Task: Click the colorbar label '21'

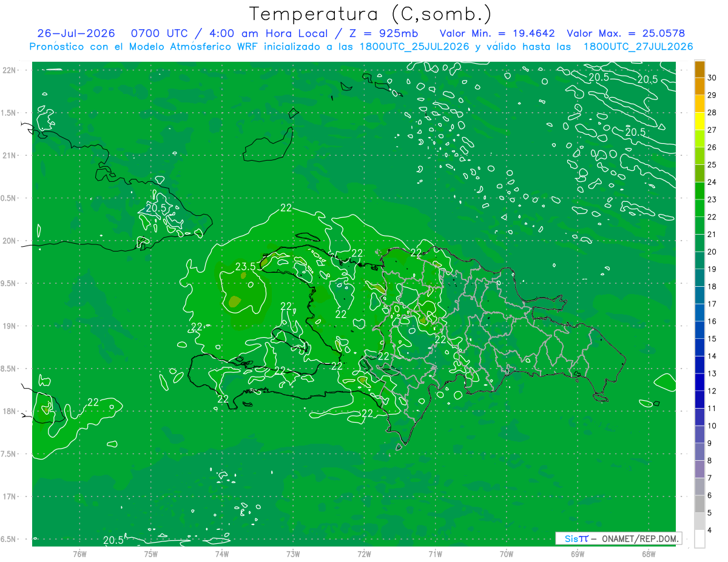Action: point(712,235)
